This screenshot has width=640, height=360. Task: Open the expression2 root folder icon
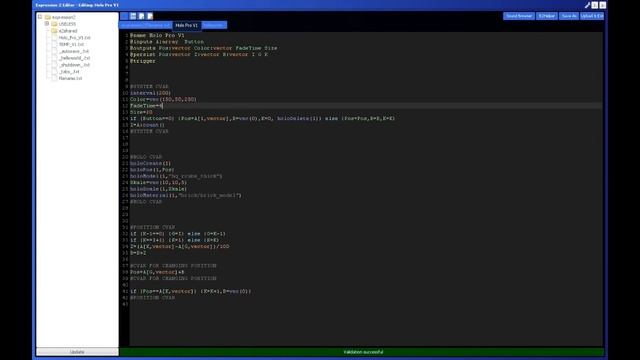click(48, 17)
